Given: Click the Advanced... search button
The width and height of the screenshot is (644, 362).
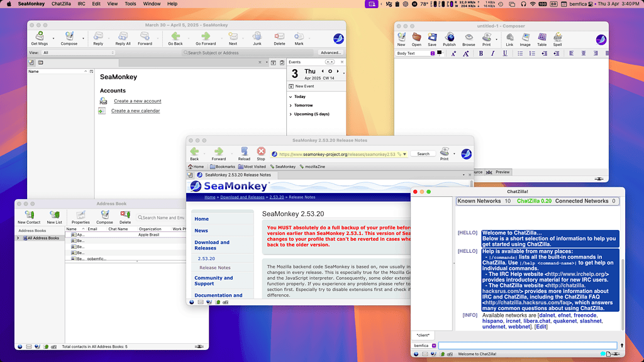Looking at the screenshot, I should coord(330,53).
